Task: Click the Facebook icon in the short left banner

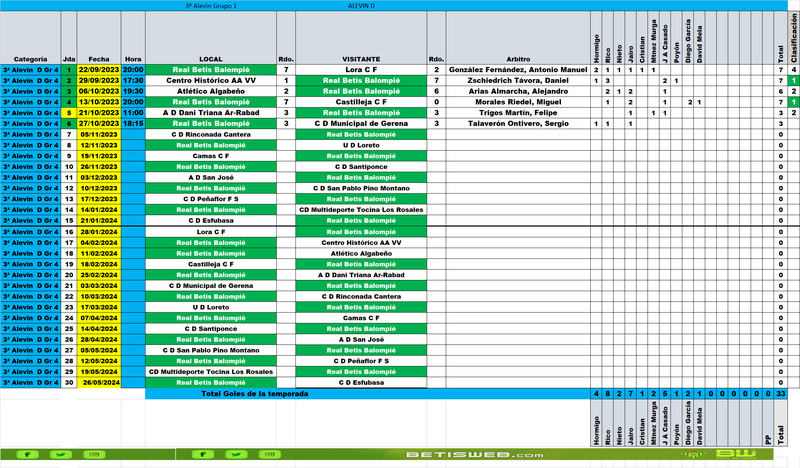Action: (x=28, y=454)
